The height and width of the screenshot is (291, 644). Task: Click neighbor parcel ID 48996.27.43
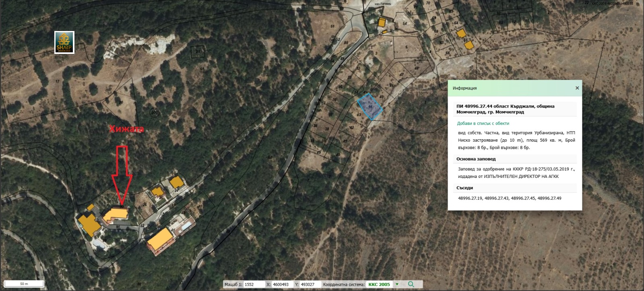(496, 198)
